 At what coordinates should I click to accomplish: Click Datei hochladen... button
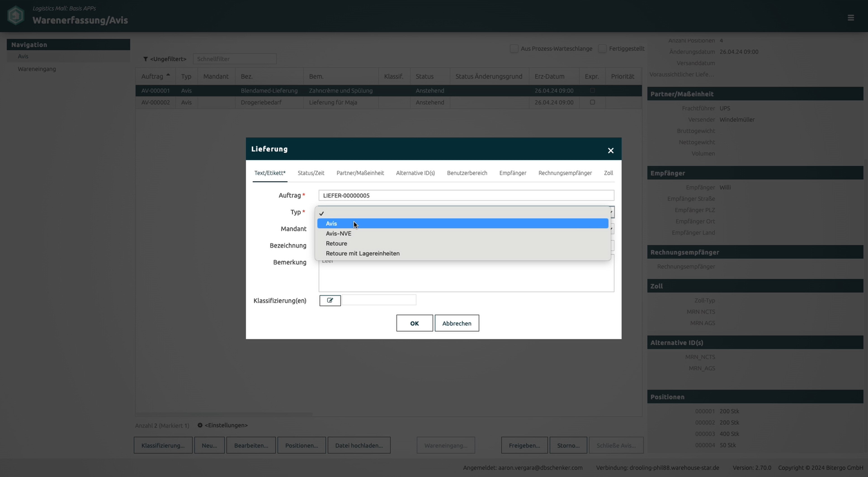tap(359, 445)
